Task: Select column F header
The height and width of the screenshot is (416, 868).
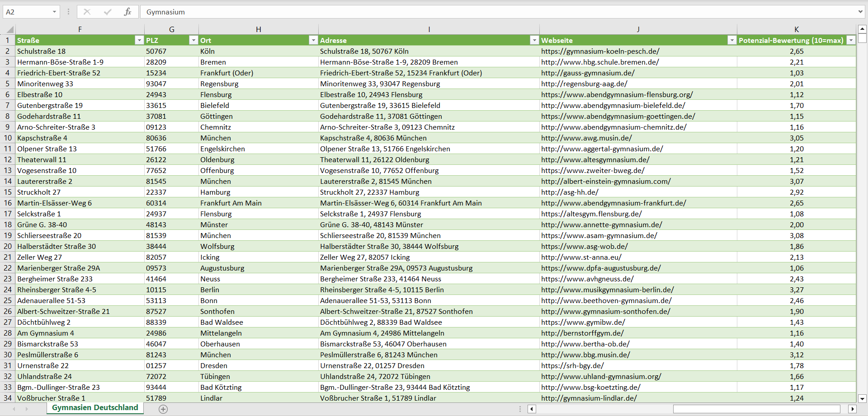Action: 80,29
